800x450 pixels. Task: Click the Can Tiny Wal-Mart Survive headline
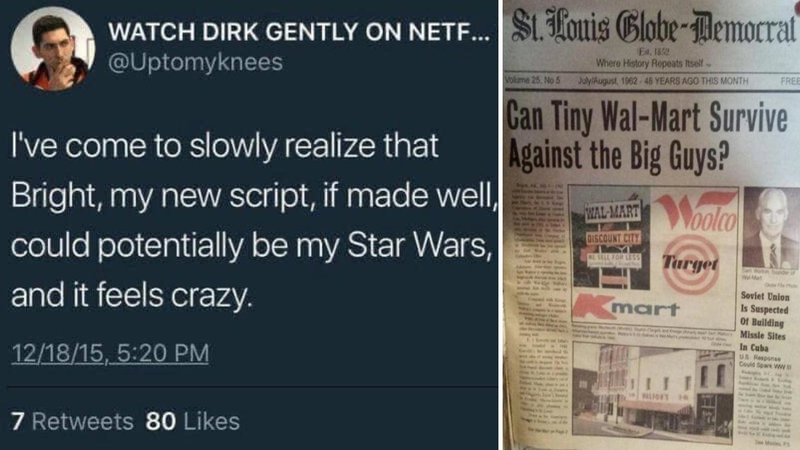point(648,137)
